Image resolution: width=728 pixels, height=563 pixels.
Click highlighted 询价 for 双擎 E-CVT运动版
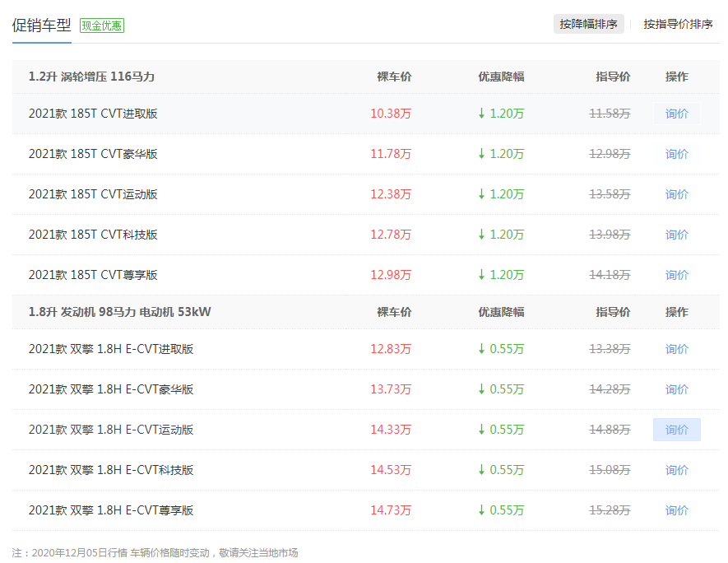click(x=676, y=430)
